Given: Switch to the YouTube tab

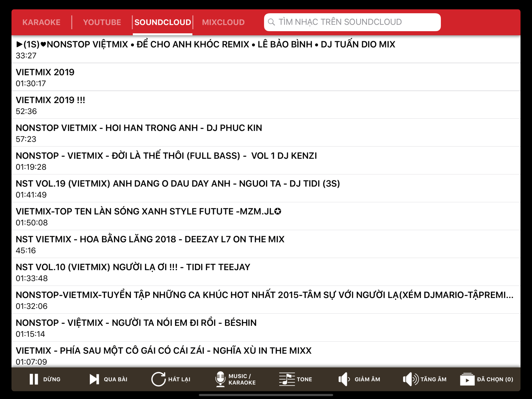Looking at the screenshot, I should point(102,22).
